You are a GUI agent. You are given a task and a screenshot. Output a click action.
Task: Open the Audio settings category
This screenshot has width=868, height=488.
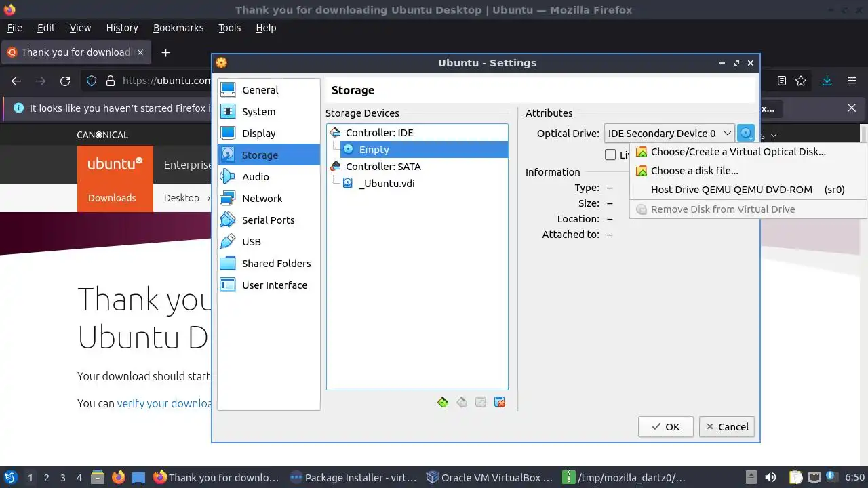pos(269,177)
